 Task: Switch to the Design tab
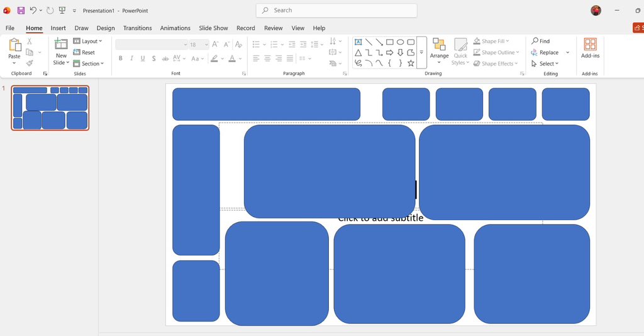[106, 28]
